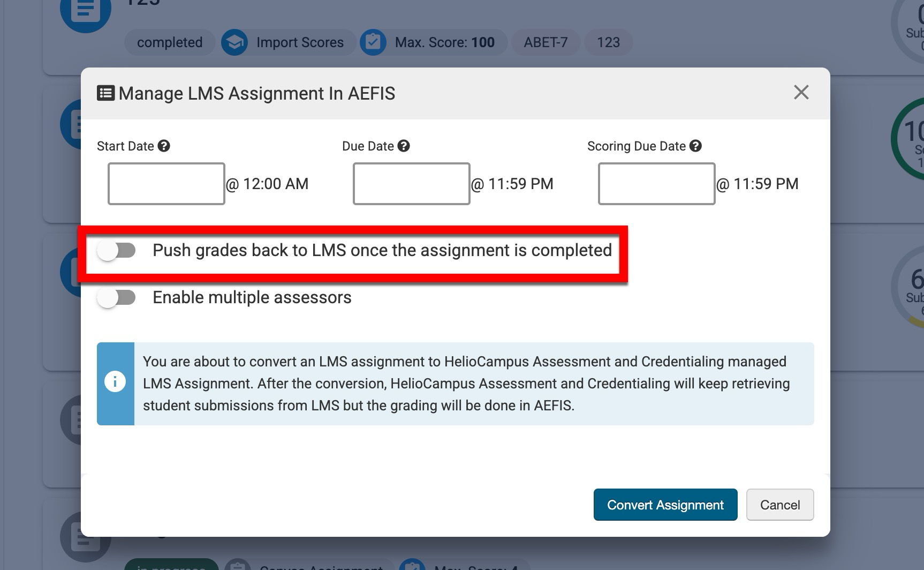Close the dialog with the X button
The height and width of the screenshot is (570, 924).
point(801,92)
